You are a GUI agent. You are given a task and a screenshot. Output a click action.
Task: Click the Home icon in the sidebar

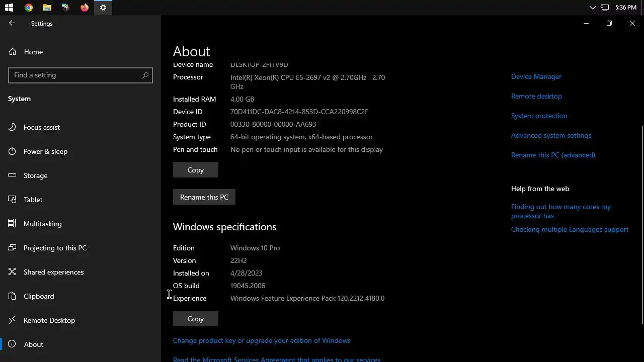pyautogui.click(x=13, y=51)
